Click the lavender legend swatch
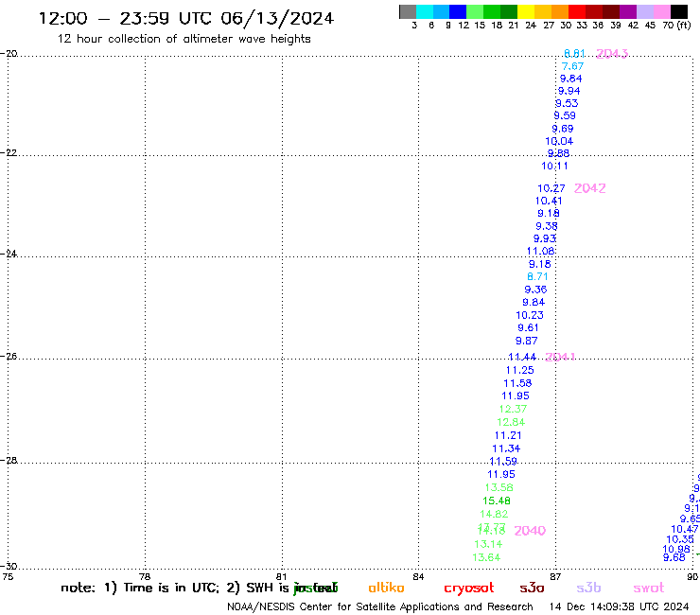Screen dimensions: 700x615 644,11
